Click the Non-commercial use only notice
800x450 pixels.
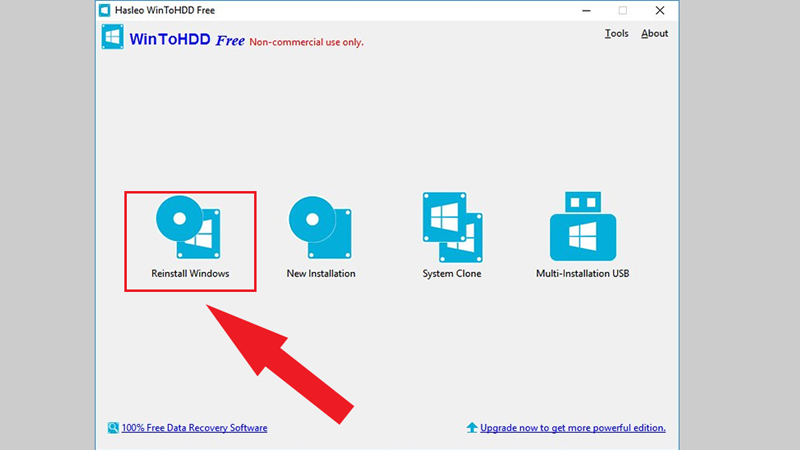(x=307, y=42)
